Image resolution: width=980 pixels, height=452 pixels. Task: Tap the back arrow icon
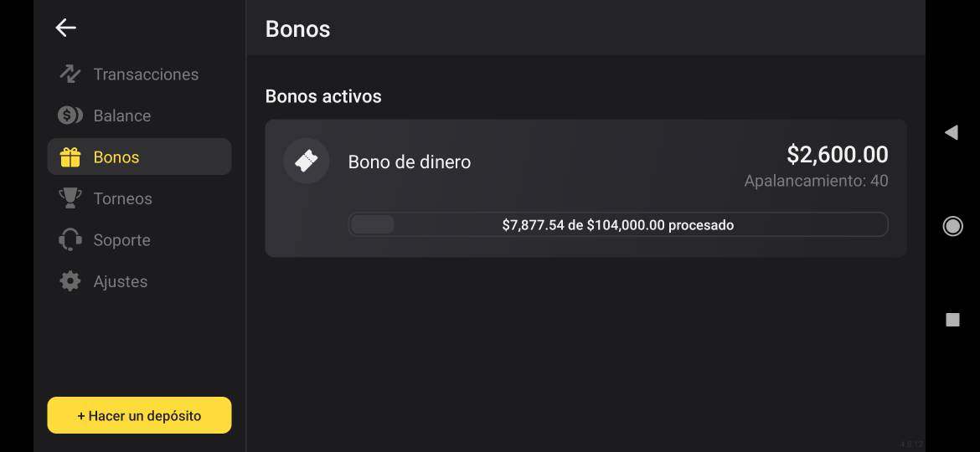pyautogui.click(x=65, y=28)
